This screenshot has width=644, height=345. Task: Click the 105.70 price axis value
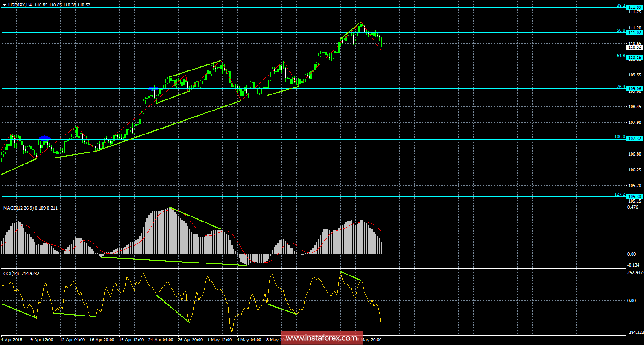[634, 185]
